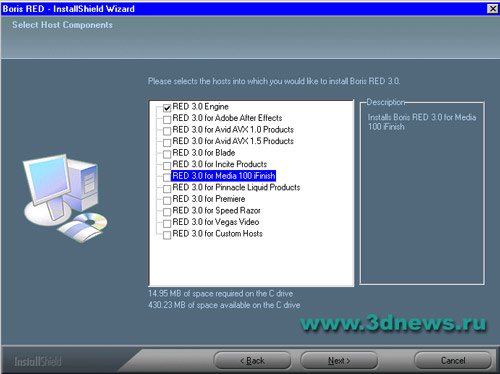Enable Pinnacle Liquid Products checkbox
500x374 pixels.
pyautogui.click(x=167, y=189)
